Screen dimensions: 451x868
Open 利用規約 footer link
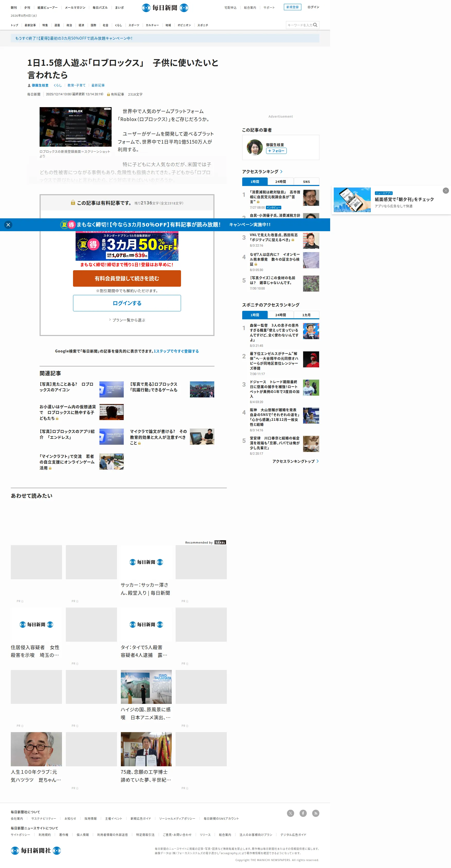tap(44, 835)
